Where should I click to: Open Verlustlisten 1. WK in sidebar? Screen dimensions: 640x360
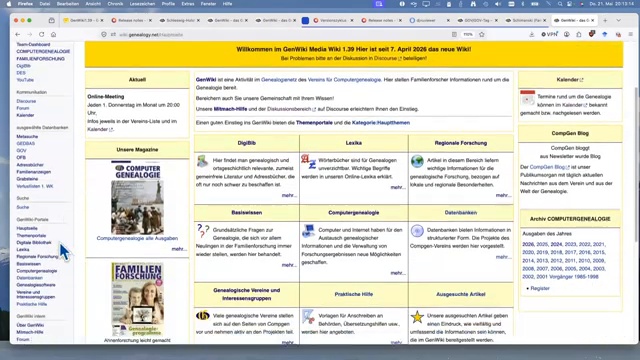coord(35,186)
